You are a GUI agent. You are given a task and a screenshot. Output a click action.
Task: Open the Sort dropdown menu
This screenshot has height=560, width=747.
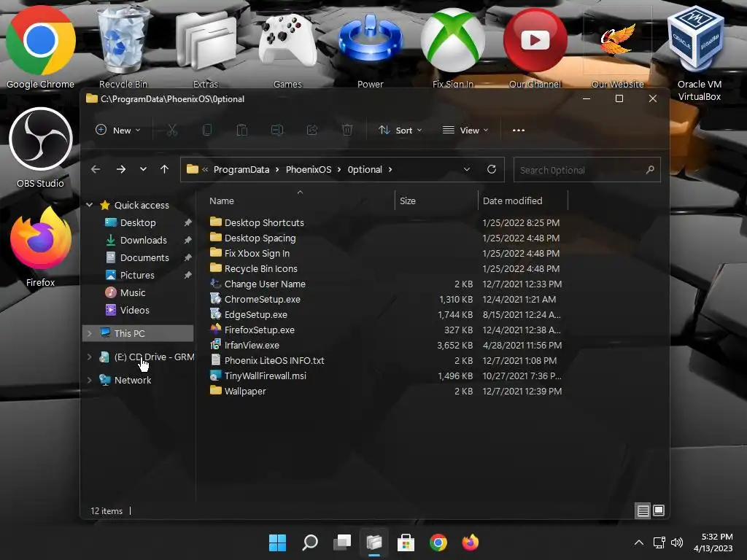tap(400, 130)
